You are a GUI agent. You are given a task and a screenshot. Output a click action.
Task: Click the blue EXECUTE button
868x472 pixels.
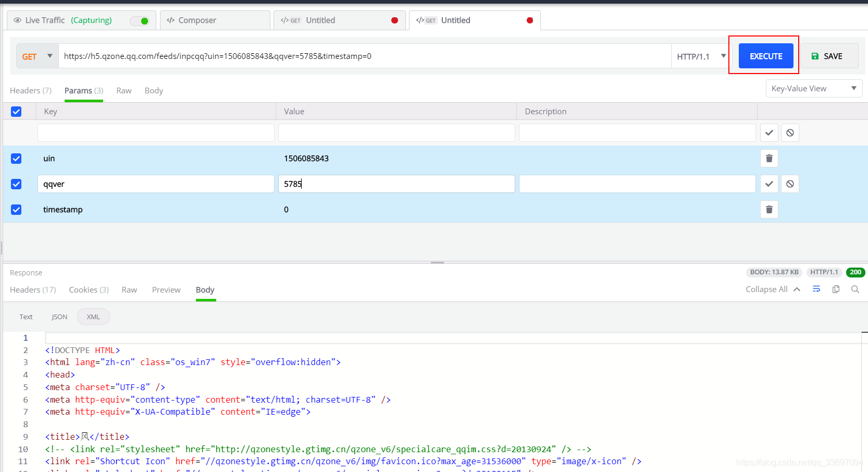click(x=766, y=56)
